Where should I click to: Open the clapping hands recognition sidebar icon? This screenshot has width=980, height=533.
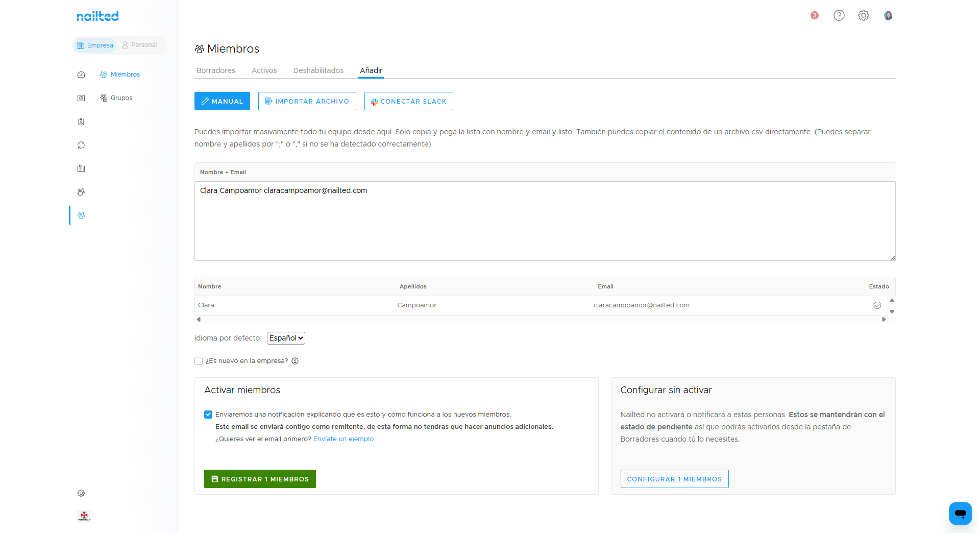click(x=81, y=192)
